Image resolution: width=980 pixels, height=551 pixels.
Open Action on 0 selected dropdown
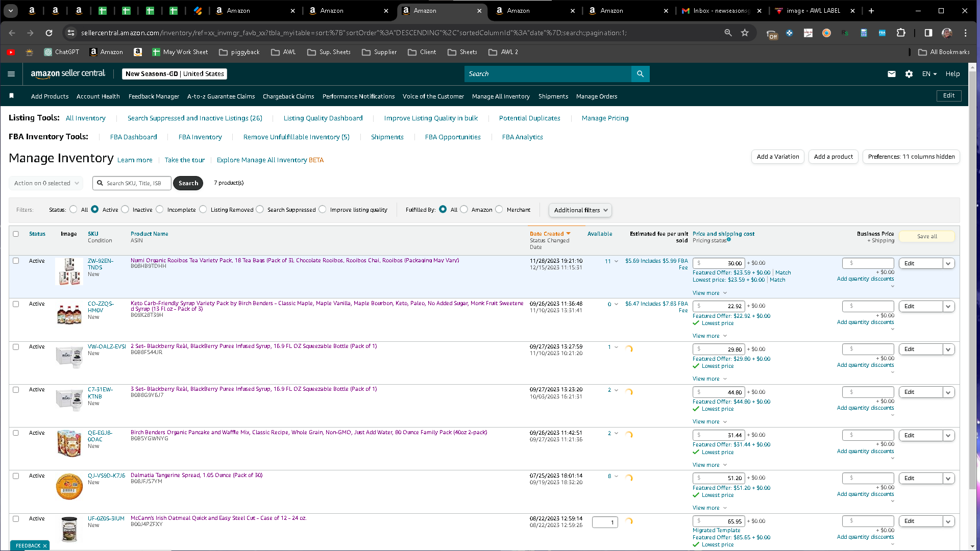tap(46, 183)
